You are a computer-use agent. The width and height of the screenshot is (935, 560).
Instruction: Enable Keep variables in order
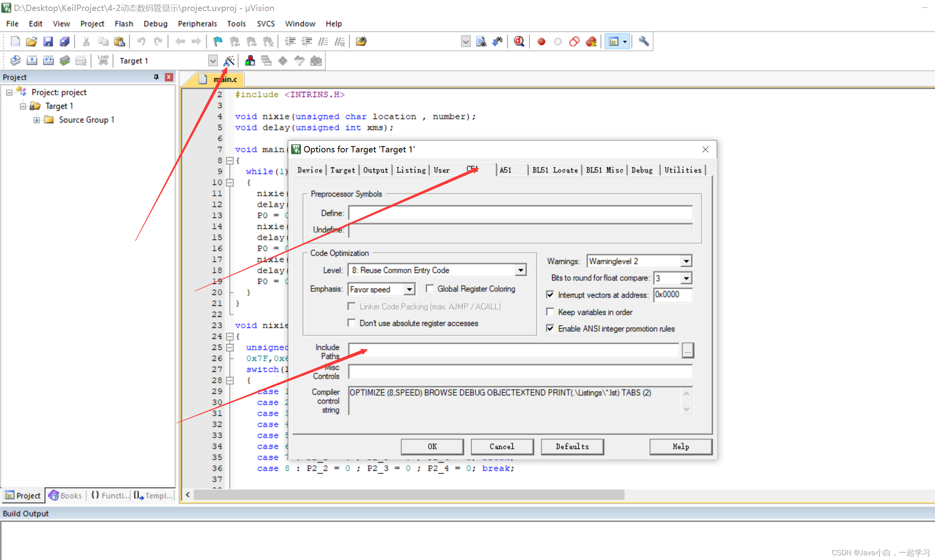click(x=550, y=312)
